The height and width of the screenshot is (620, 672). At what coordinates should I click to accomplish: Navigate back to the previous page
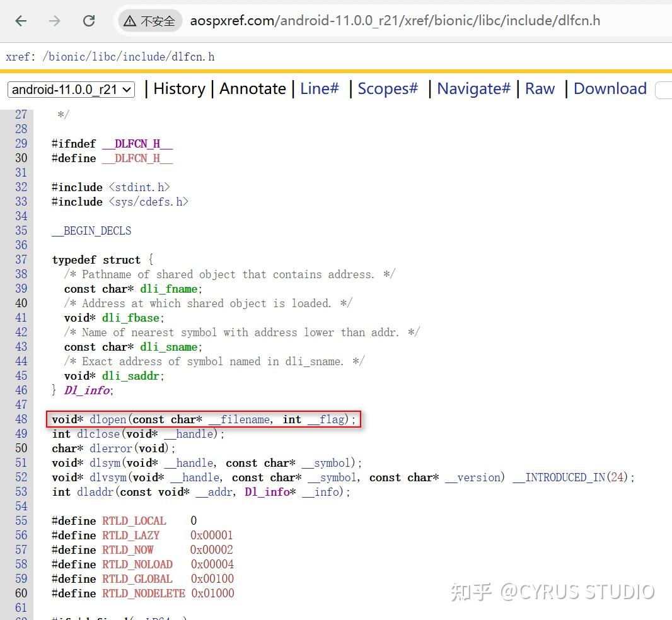click(x=21, y=20)
